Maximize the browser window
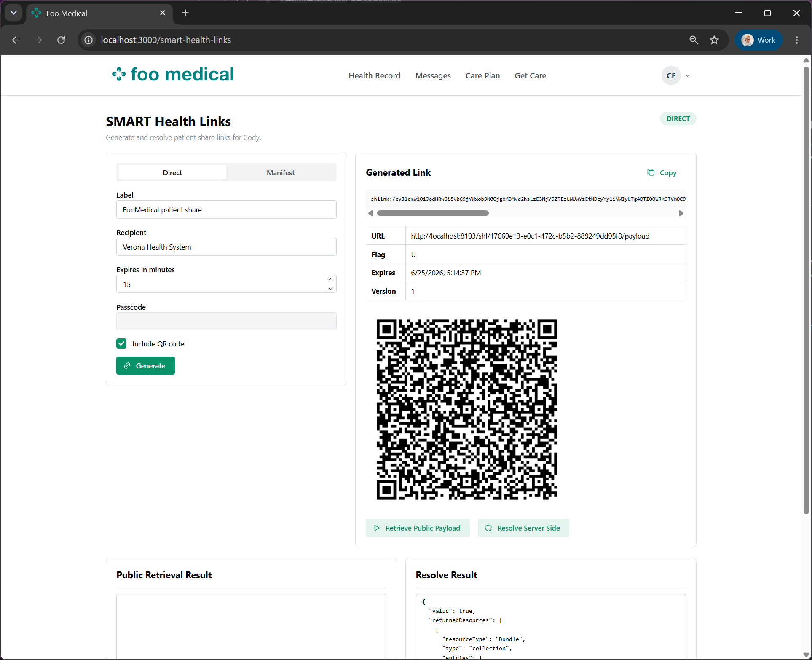 (767, 13)
